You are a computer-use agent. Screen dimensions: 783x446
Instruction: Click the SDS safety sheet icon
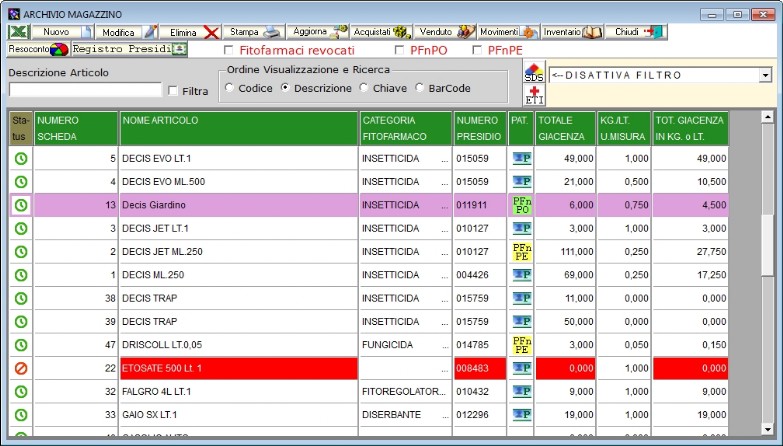click(534, 73)
